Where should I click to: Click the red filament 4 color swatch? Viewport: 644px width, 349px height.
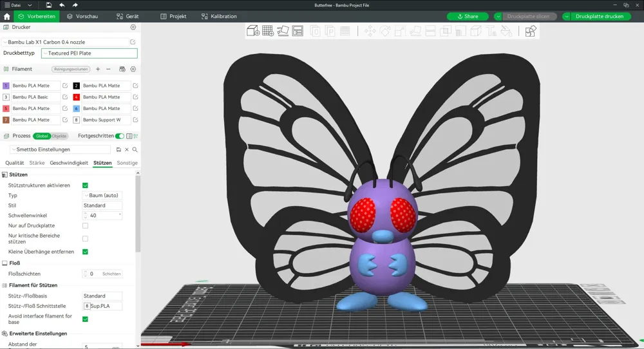(x=76, y=97)
